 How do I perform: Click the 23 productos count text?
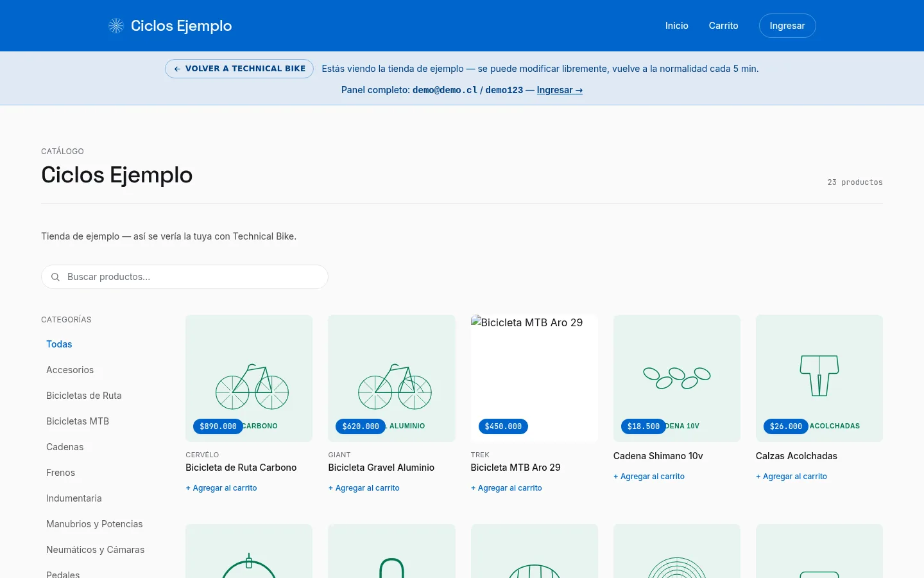pos(855,182)
